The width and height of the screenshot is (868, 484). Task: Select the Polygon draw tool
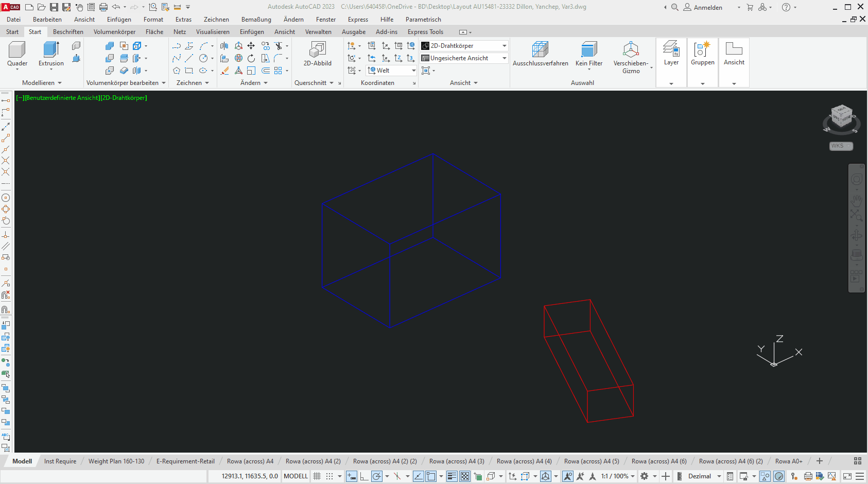pos(177,71)
